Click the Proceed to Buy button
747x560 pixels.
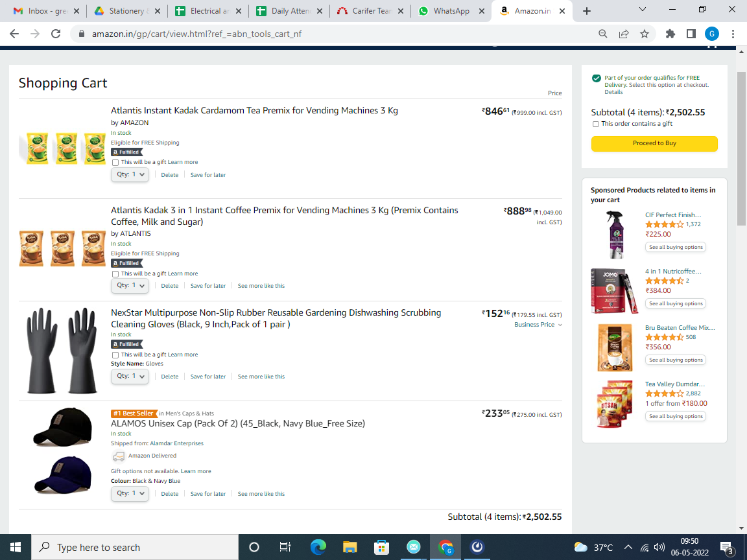click(654, 143)
